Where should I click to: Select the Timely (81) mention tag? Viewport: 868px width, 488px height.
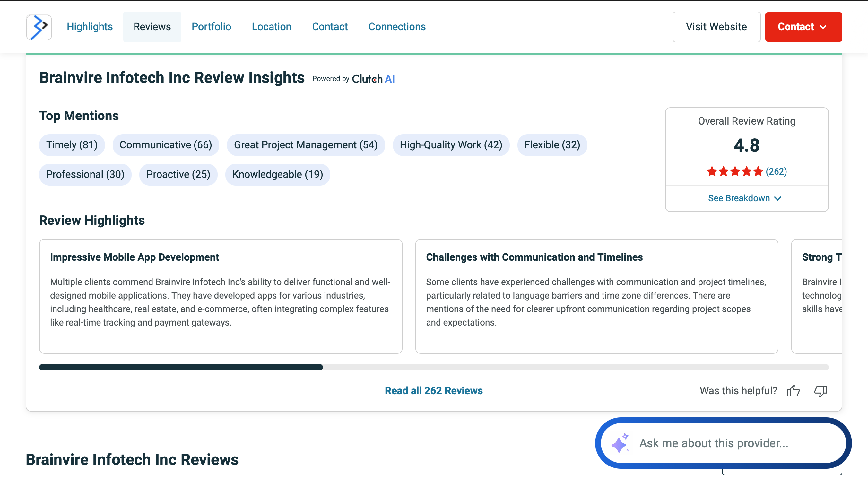[x=72, y=145]
